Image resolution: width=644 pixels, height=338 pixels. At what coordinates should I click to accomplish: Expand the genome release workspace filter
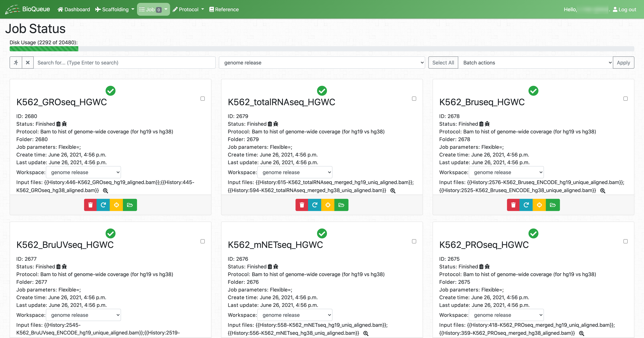(322, 63)
